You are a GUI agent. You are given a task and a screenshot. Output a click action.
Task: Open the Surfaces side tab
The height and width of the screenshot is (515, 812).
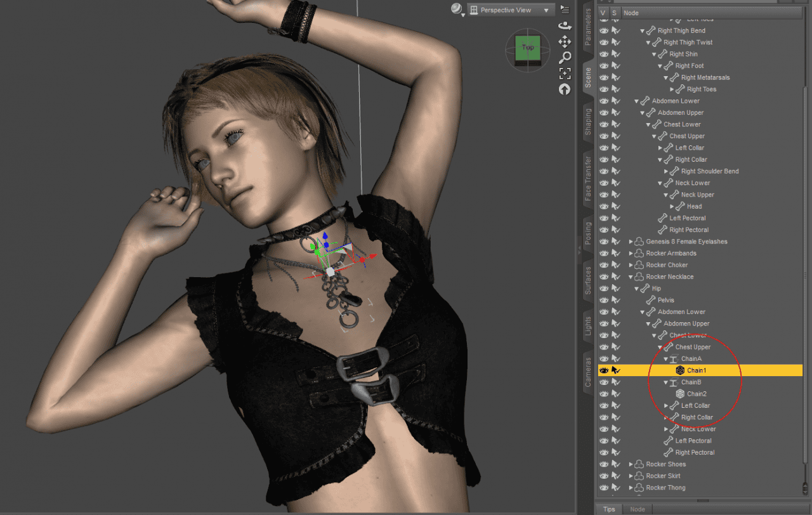[587, 280]
